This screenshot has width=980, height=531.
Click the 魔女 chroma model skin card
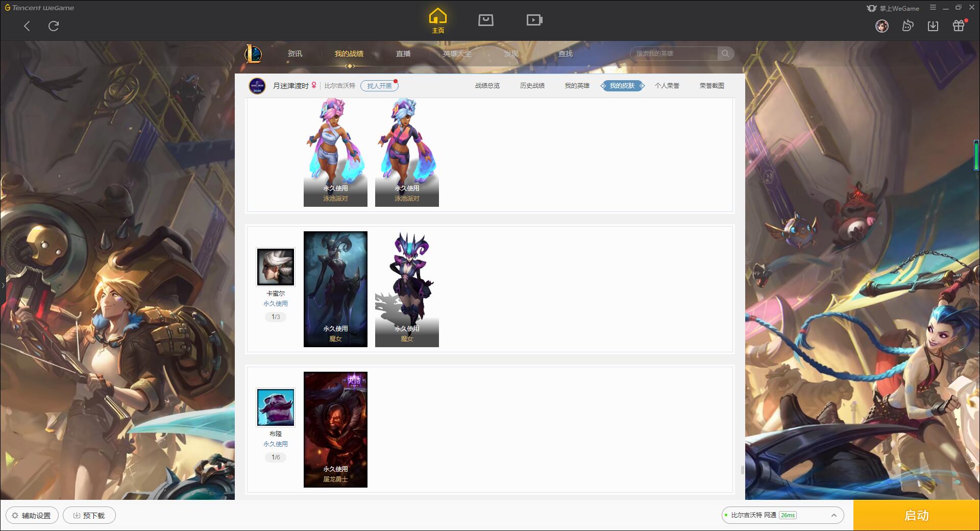(407, 289)
